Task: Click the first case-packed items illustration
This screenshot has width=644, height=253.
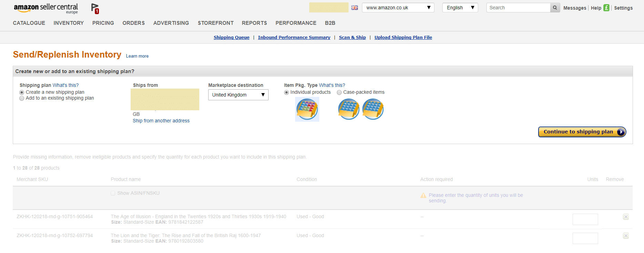Action: [x=349, y=109]
